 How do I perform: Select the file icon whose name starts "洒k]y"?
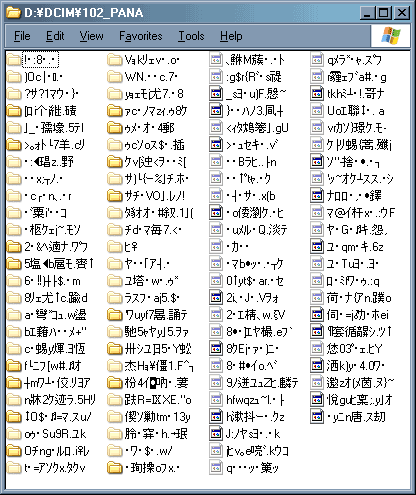317,366
